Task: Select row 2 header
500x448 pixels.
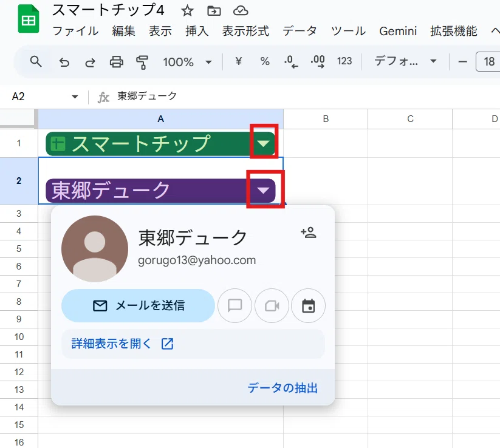Action: [19, 181]
